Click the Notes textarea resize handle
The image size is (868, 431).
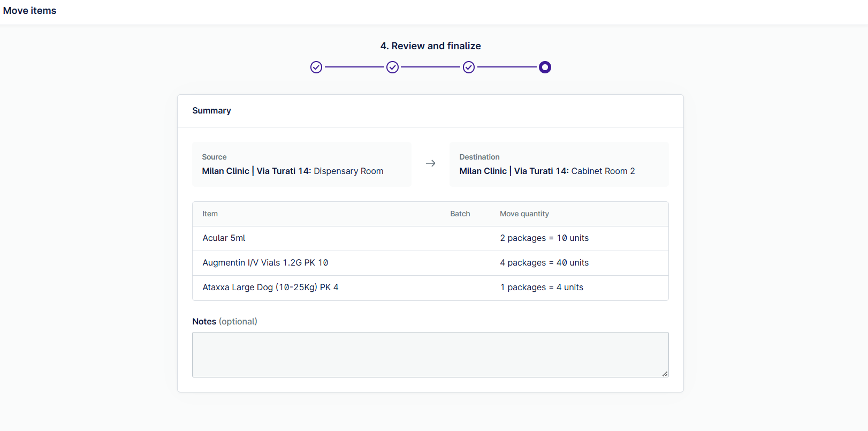665,374
